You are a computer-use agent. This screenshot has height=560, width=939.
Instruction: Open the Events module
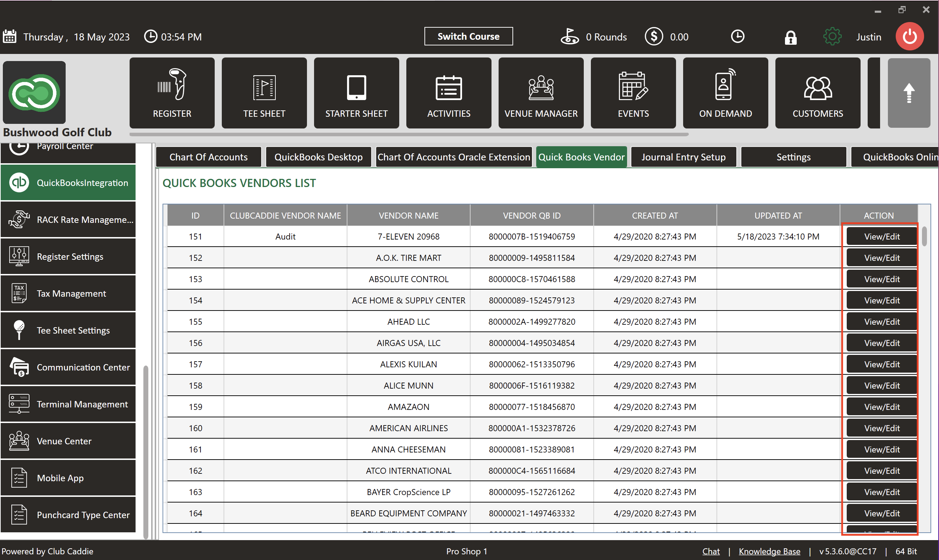pyautogui.click(x=633, y=93)
